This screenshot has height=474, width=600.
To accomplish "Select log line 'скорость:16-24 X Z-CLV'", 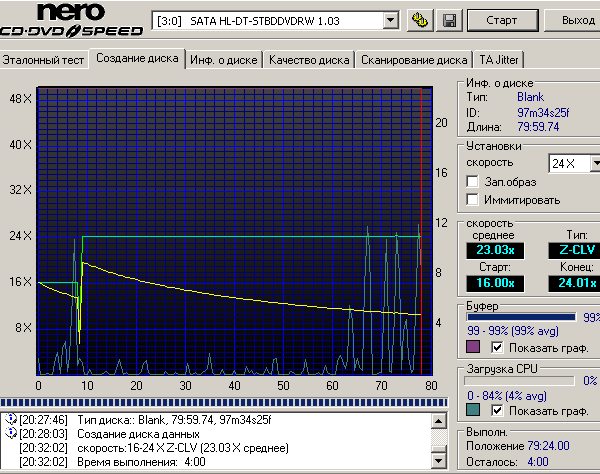I will 183,448.
